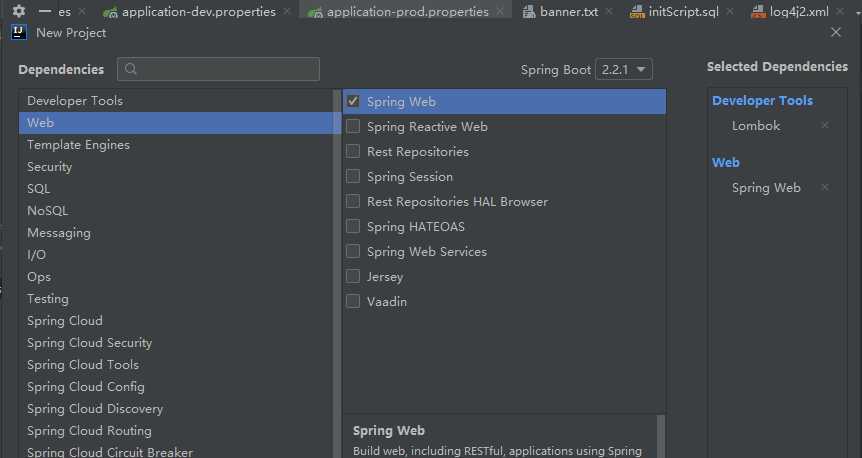Click the magnifier icon in dependencies search
The image size is (862, 458).
pyautogui.click(x=131, y=69)
